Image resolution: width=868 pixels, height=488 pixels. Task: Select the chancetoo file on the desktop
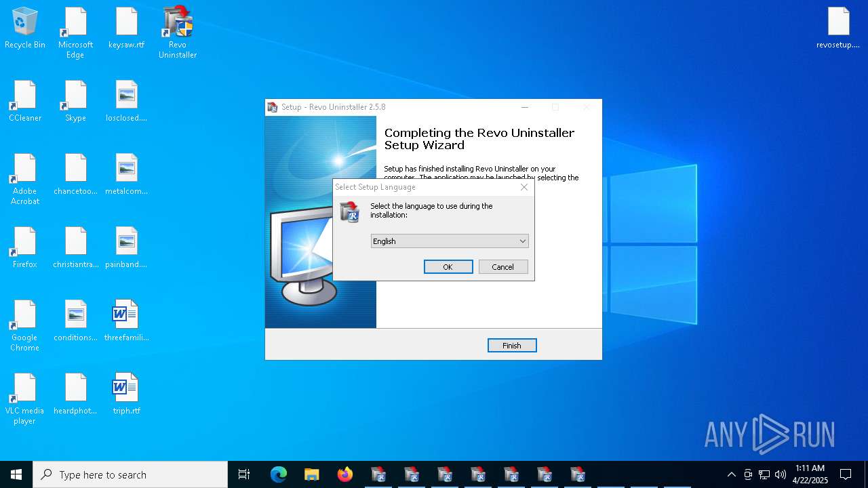pyautogui.click(x=75, y=175)
